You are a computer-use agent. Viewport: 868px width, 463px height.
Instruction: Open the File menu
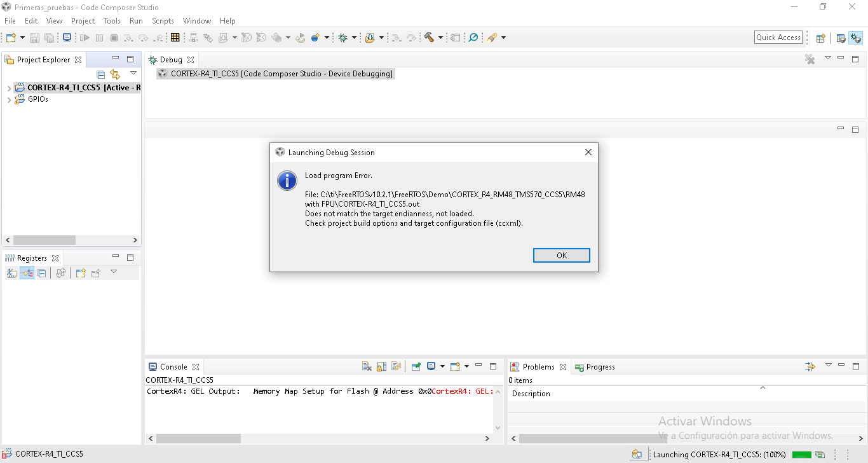pyautogui.click(x=10, y=21)
